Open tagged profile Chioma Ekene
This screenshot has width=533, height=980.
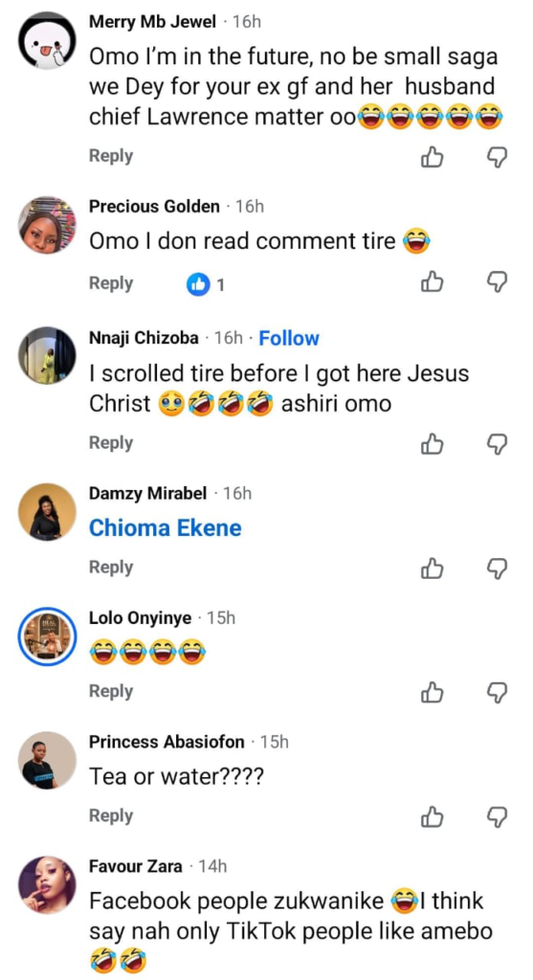tap(165, 528)
